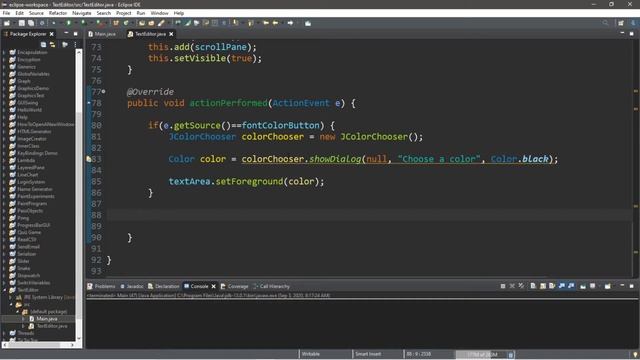Click the Search magnifier icon at top right
Viewport: 640px width, 360px height.
[605, 23]
